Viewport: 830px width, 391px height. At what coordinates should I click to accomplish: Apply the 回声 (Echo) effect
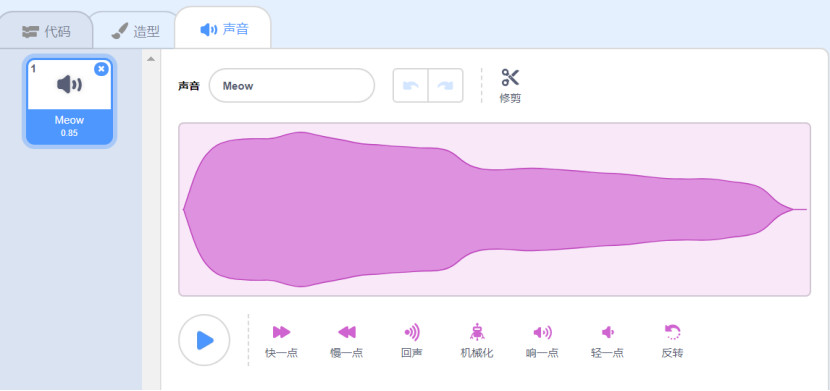[412, 342]
